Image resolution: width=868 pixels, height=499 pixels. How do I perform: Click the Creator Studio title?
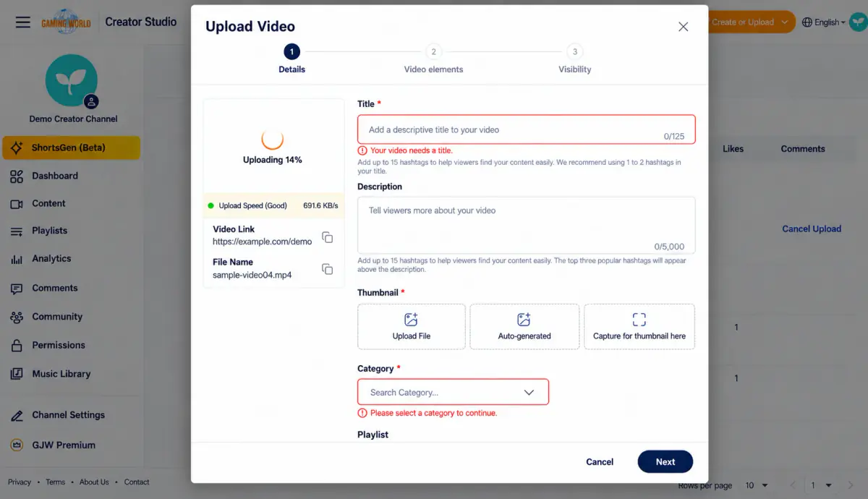coord(141,22)
